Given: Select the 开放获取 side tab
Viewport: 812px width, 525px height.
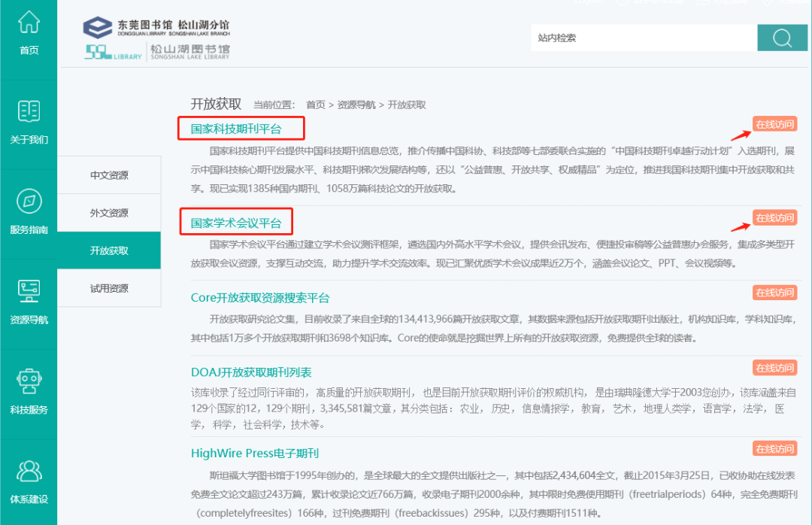Looking at the screenshot, I should click(x=109, y=250).
